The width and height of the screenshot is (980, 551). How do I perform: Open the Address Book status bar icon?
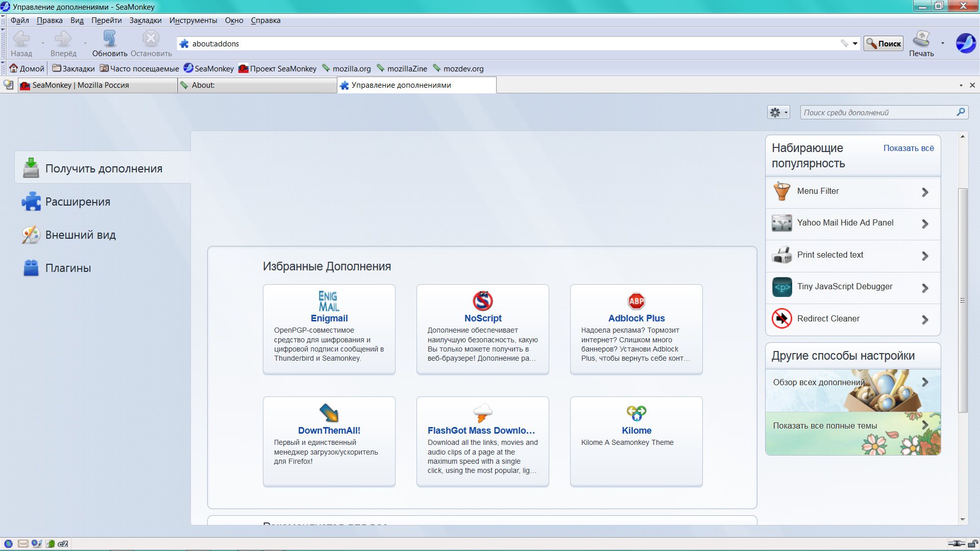[x=50, y=544]
